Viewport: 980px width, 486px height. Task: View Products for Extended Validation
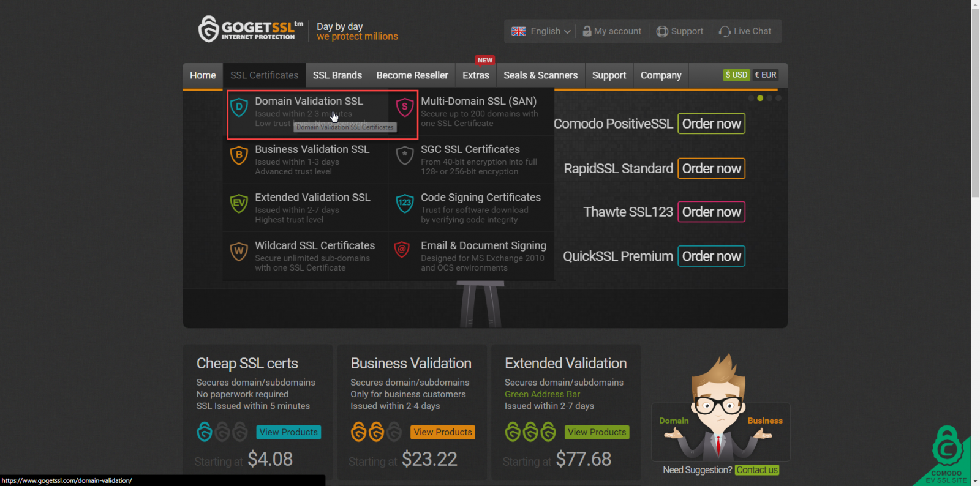[597, 432]
